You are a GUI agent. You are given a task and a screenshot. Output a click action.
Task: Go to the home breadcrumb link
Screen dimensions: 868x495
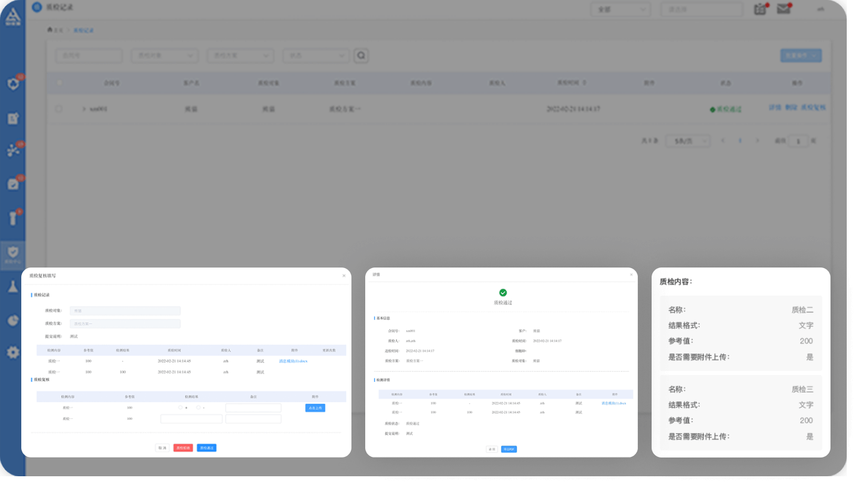(x=55, y=30)
